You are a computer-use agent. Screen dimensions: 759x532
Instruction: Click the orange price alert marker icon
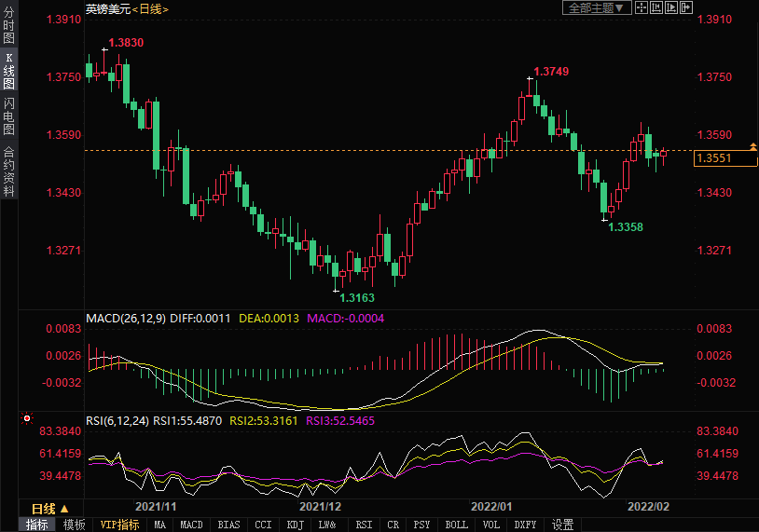click(x=752, y=146)
